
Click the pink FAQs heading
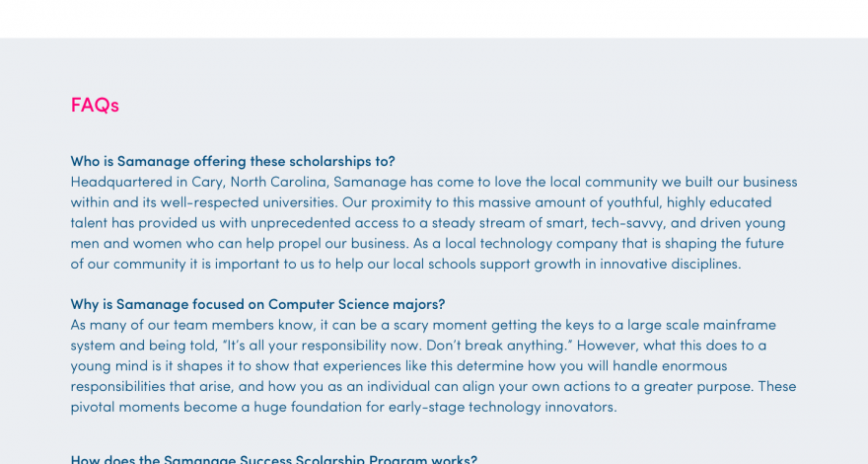[x=95, y=105]
